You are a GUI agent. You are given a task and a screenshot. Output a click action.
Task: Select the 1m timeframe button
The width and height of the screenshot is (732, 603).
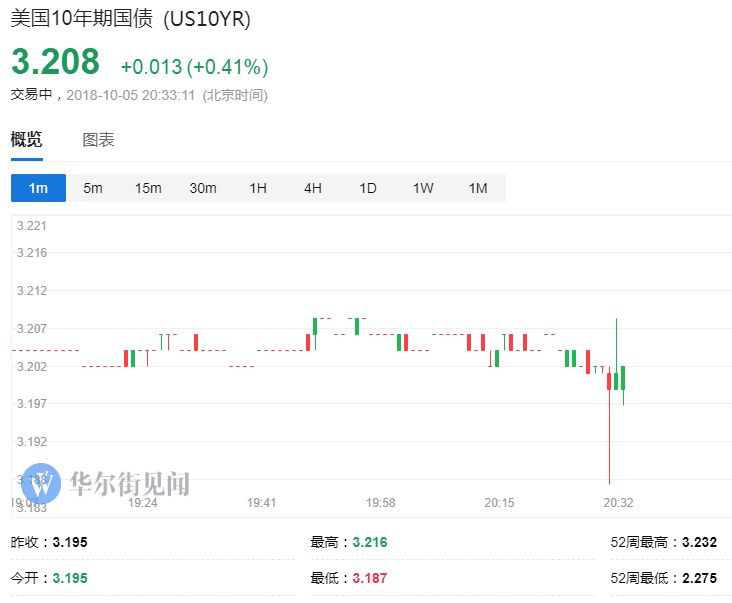38,188
